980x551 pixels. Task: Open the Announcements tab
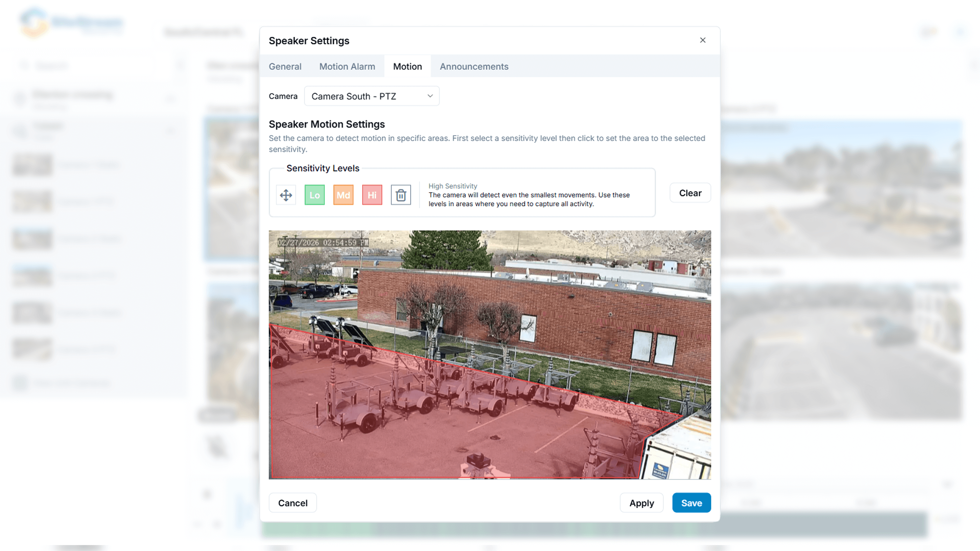click(474, 66)
